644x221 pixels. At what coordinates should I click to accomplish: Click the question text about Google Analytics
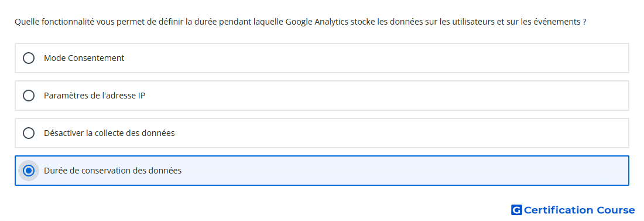(300, 22)
